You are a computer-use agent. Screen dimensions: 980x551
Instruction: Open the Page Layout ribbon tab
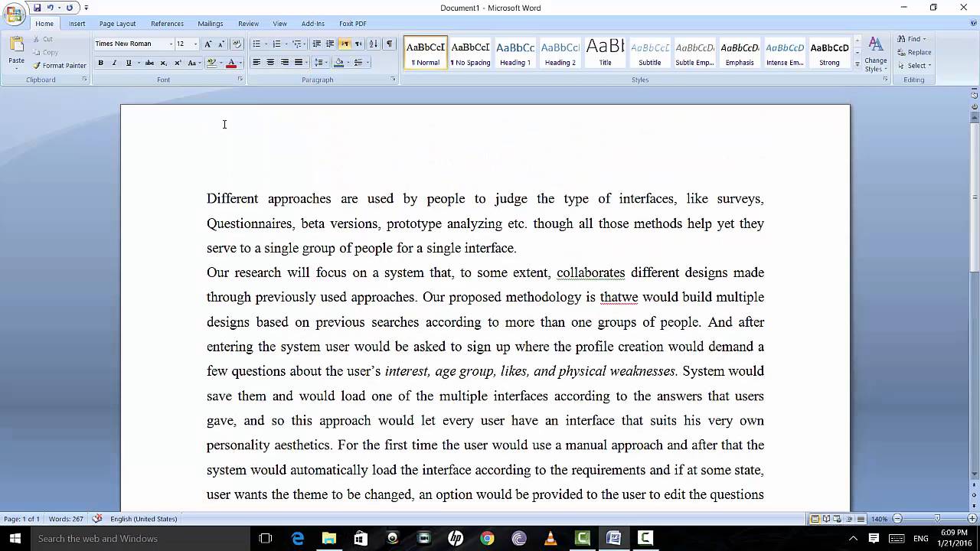[x=117, y=24]
